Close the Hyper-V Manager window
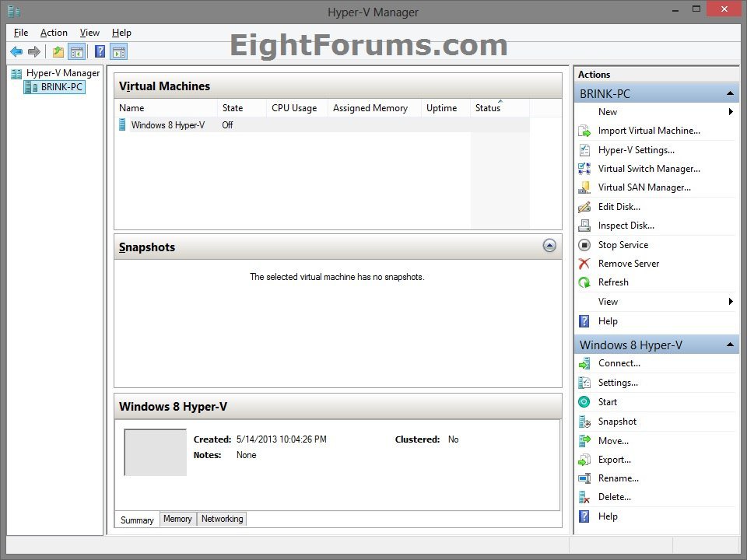The width and height of the screenshot is (747, 560). 724,9
